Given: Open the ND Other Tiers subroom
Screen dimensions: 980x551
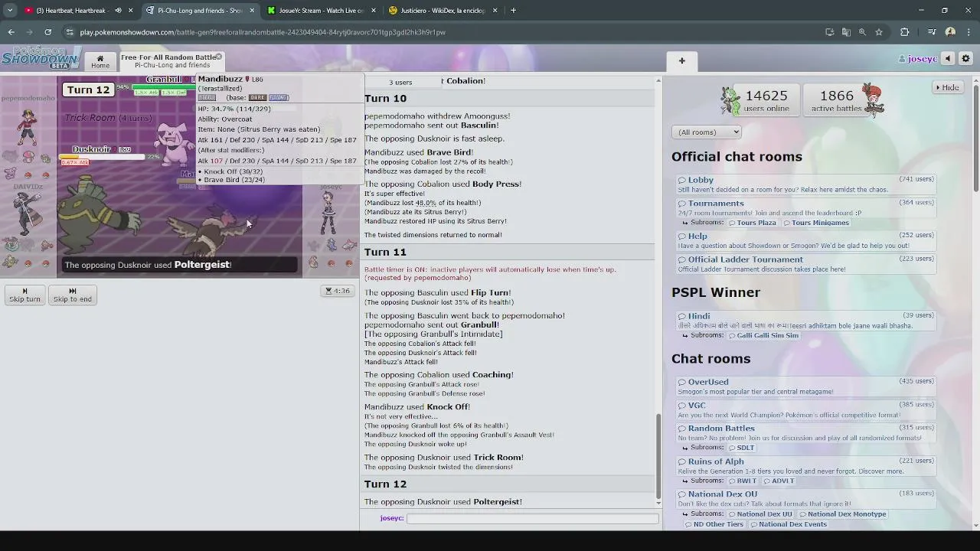Looking at the screenshot, I should click(714, 524).
